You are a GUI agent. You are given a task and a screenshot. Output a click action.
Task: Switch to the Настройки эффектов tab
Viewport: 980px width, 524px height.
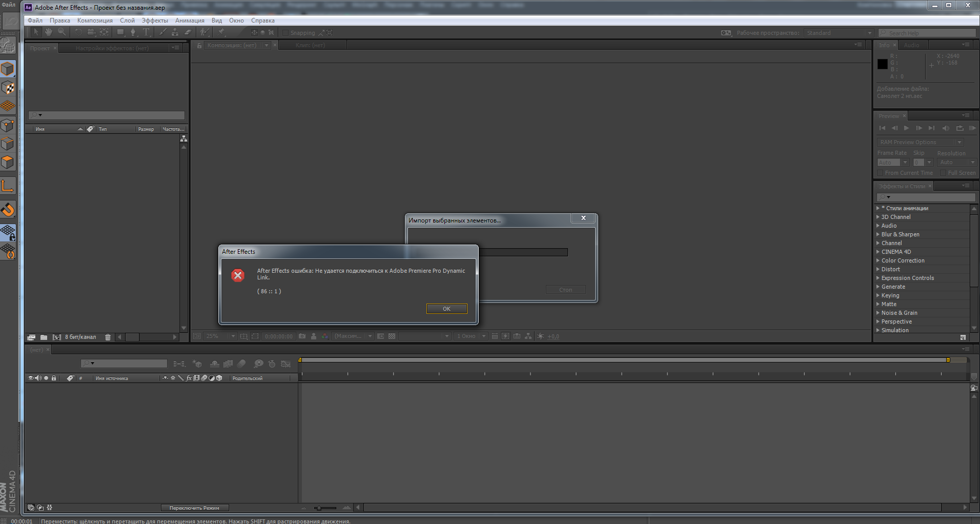pyautogui.click(x=112, y=48)
